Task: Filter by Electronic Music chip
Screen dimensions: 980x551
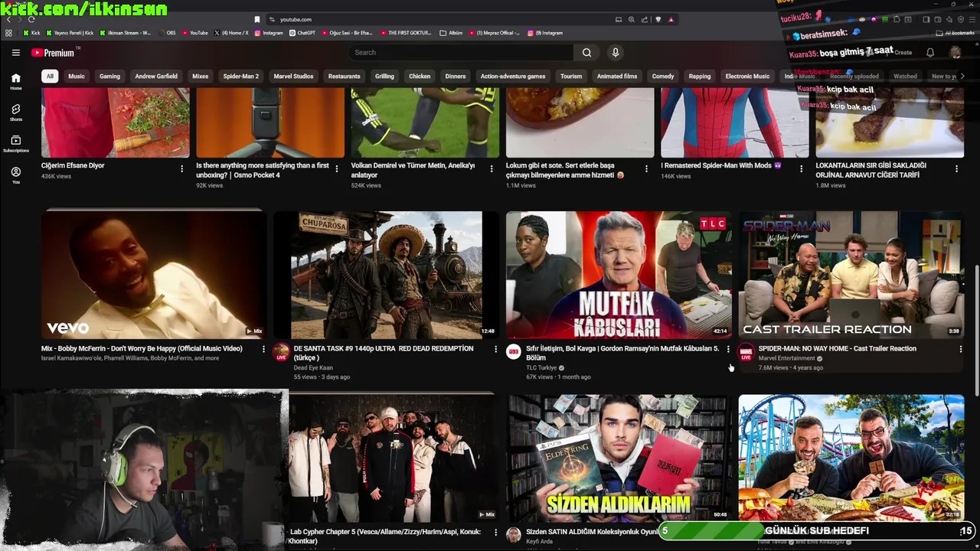Action: coord(747,77)
